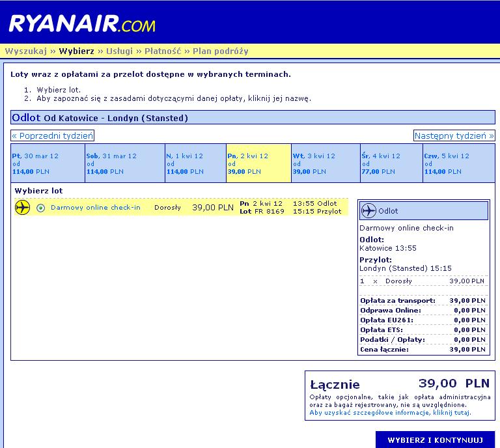Select the Darmowy online check-in radio button
This screenshot has height=448, width=500.
tap(40, 208)
